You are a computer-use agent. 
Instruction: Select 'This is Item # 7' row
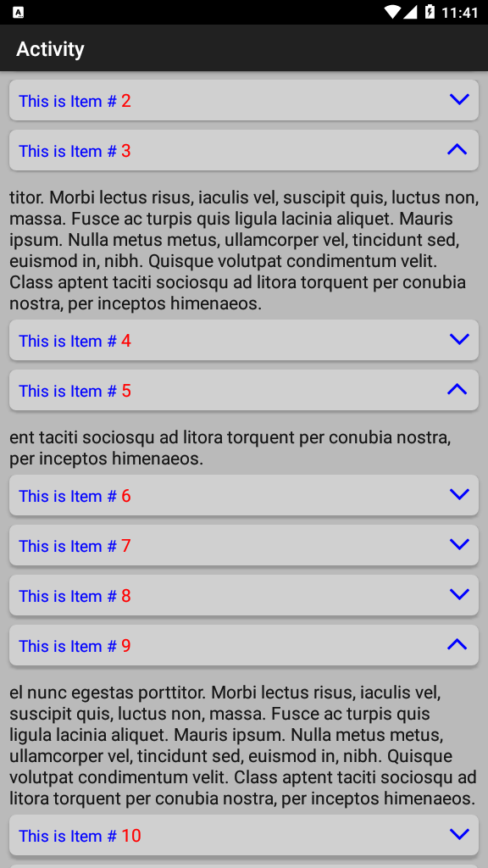coord(244,545)
